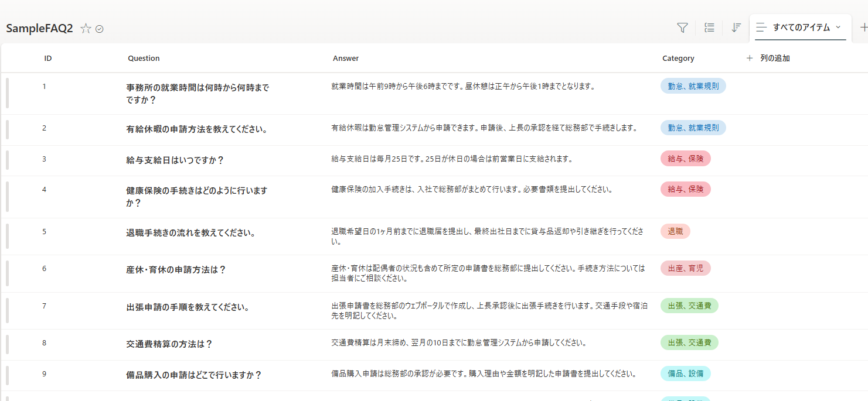
Task: Click the 出張、交通費 tag in row 8
Action: [x=689, y=342]
